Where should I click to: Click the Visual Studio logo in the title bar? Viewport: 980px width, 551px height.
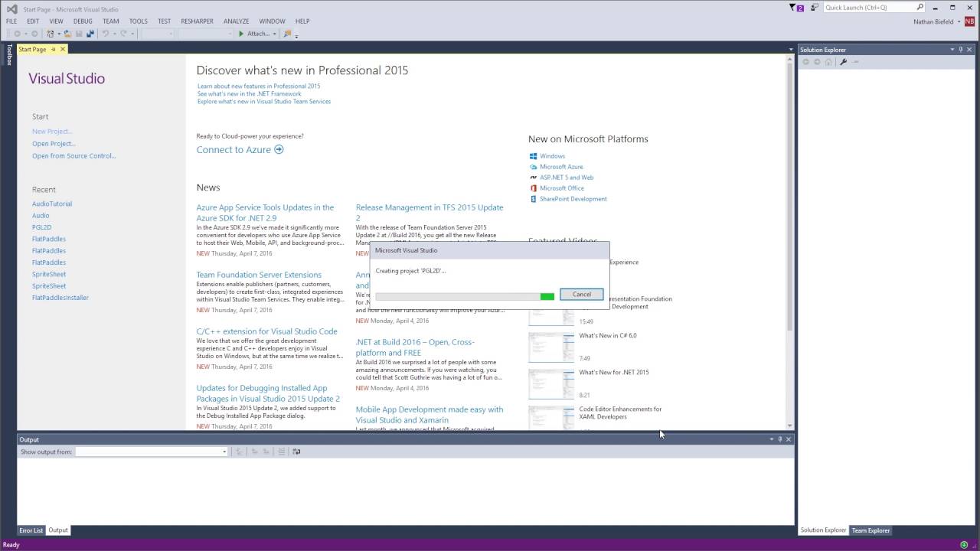coord(11,8)
